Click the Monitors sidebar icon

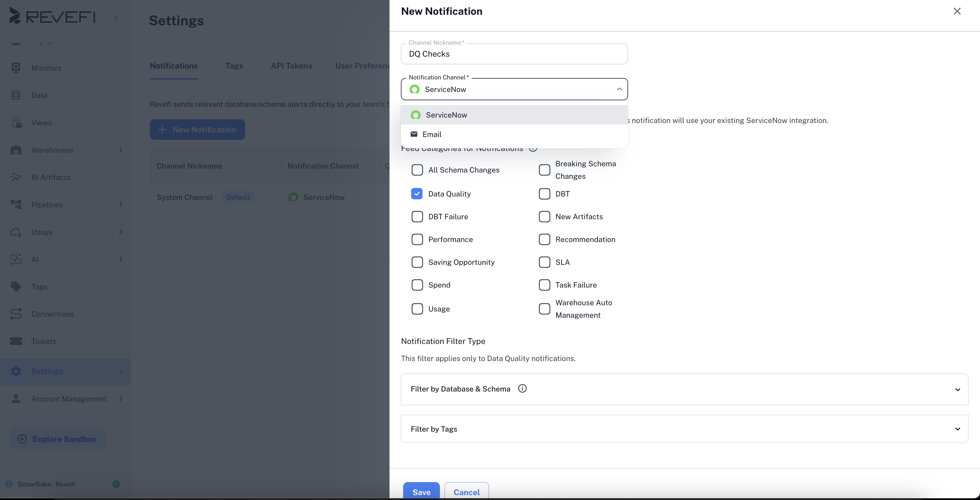(x=16, y=68)
